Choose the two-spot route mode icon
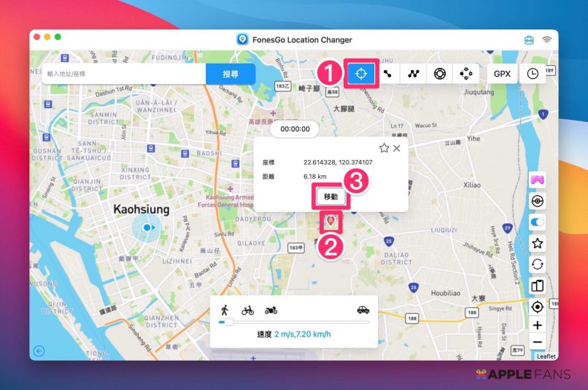This screenshot has height=390, width=588. coord(387,74)
